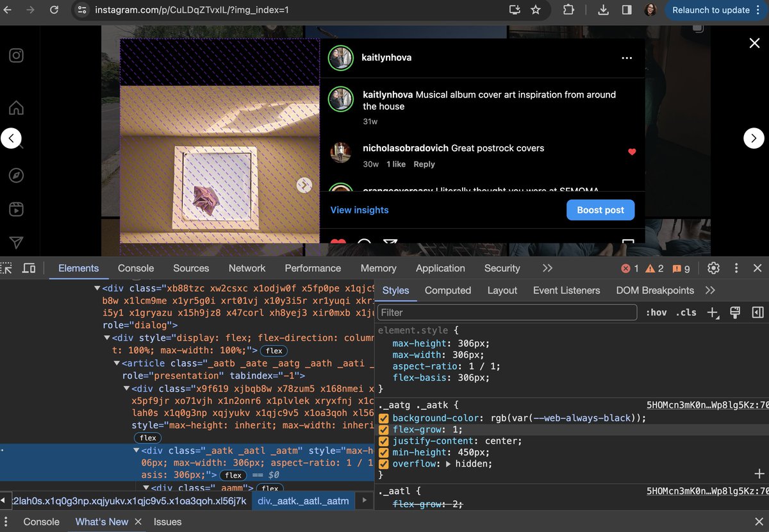This screenshot has height=532, width=769.
Task: Click the Instagram logo in sidebar
Action: [x=17, y=55]
